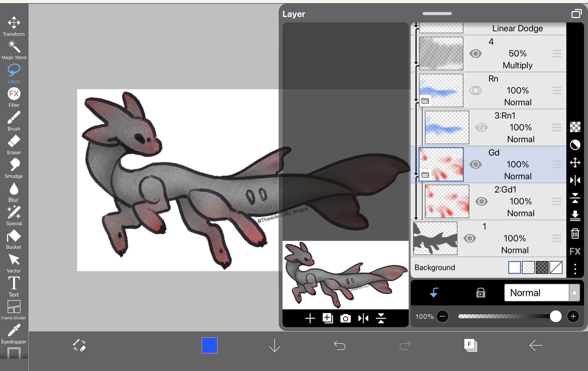Click the detach layer window icon
Screen dimensions: 588x371
pos(576,14)
